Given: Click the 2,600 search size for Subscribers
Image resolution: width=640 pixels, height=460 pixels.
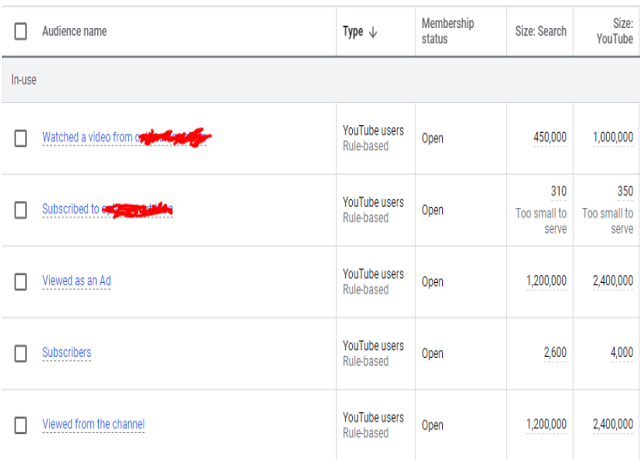Looking at the screenshot, I should (554, 352).
